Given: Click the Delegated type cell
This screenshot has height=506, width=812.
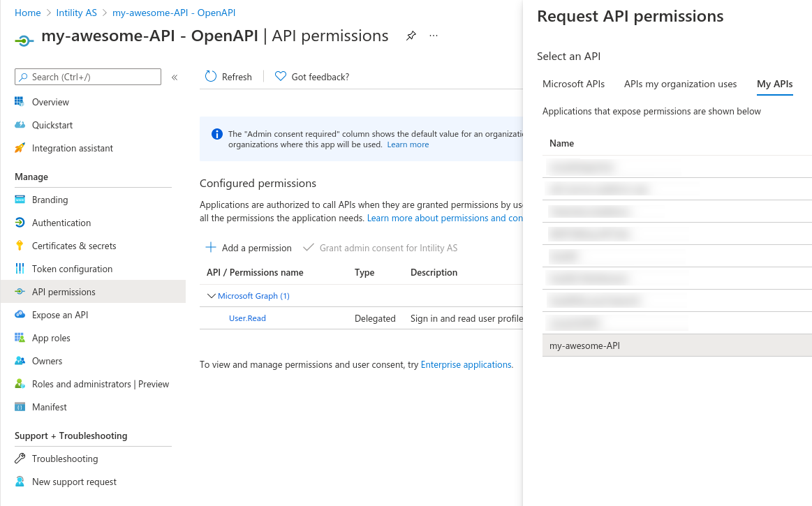Looking at the screenshot, I should (375, 318).
